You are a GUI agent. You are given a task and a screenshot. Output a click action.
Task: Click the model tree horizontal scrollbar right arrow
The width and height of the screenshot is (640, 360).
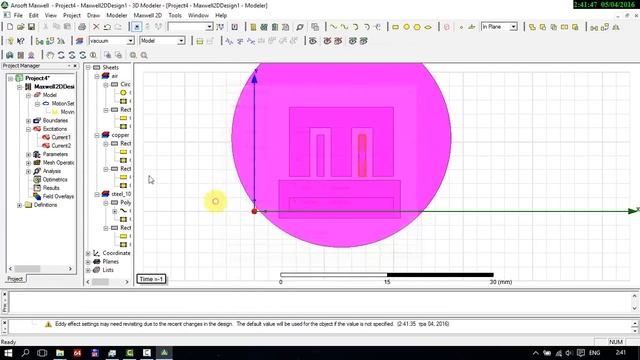coord(127,282)
